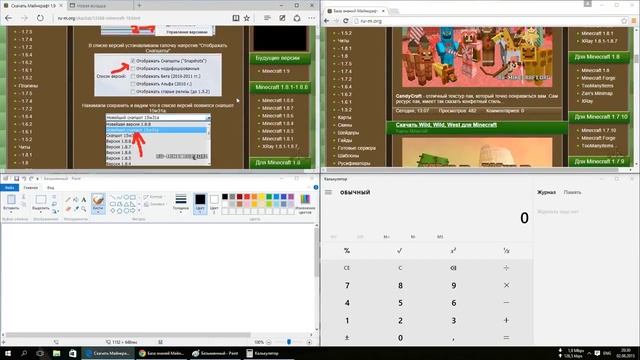Refresh the page in Edge

click(x=40, y=18)
